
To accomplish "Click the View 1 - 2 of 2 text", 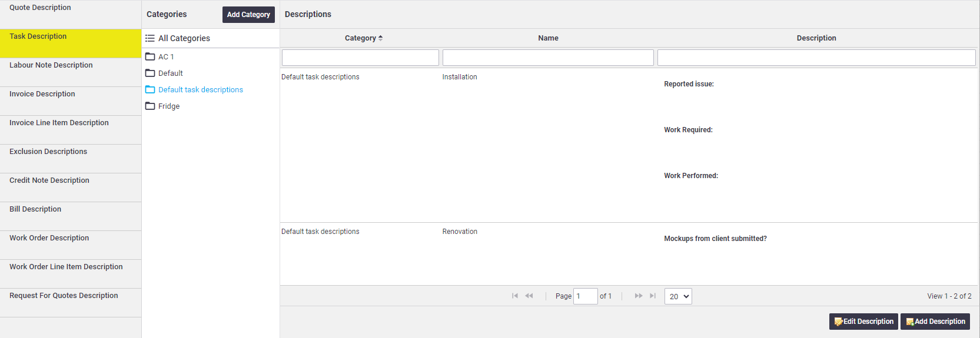I will pos(949,296).
